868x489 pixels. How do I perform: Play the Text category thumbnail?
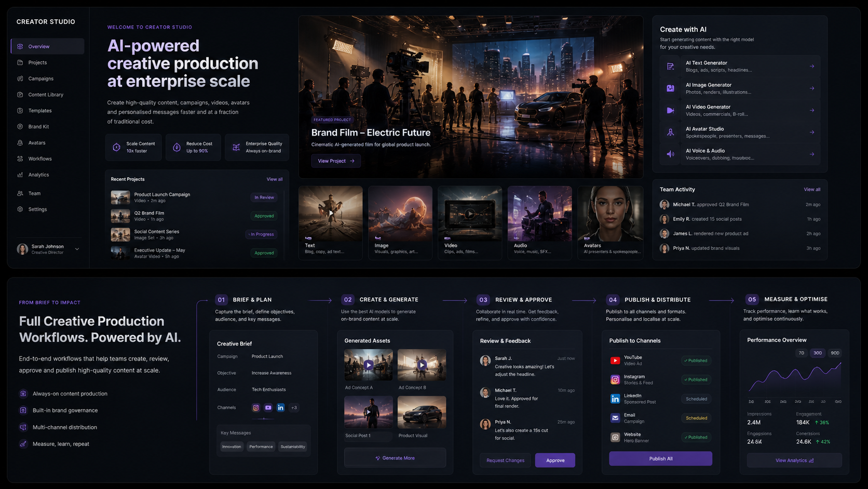pyautogui.click(x=331, y=213)
